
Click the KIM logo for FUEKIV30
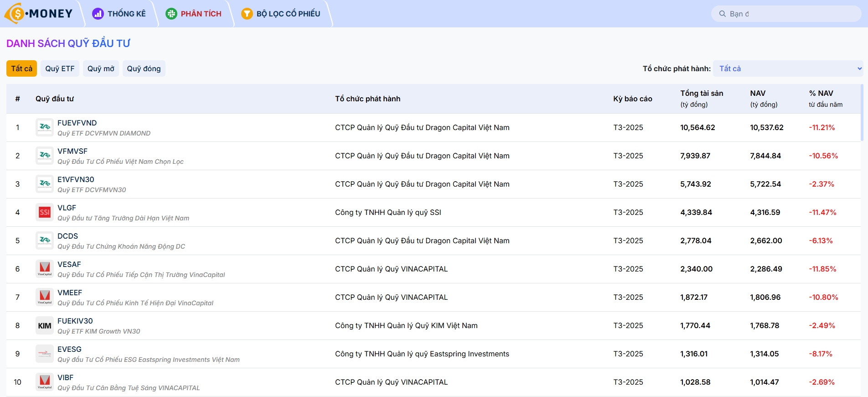[45, 325]
